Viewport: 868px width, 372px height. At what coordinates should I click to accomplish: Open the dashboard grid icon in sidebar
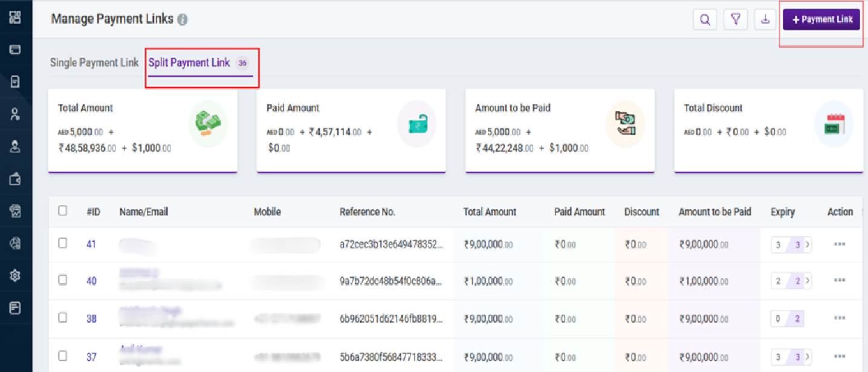point(15,17)
